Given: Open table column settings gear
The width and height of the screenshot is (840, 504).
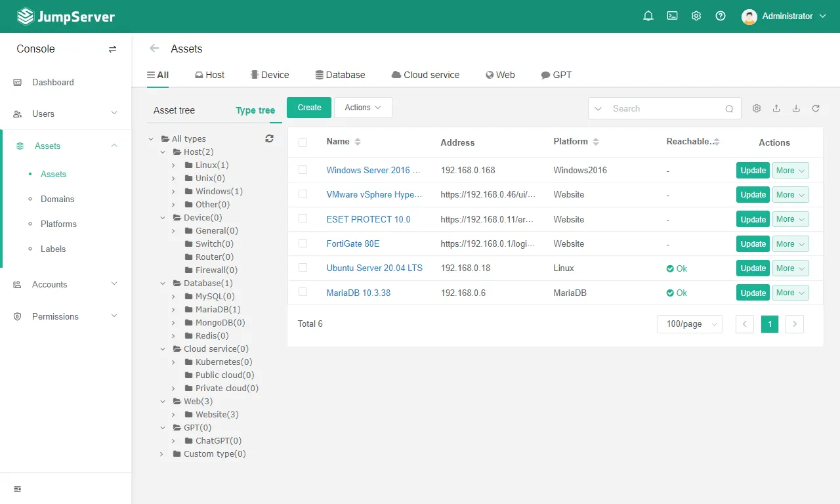Looking at the screenshot, I should [757, 108].
